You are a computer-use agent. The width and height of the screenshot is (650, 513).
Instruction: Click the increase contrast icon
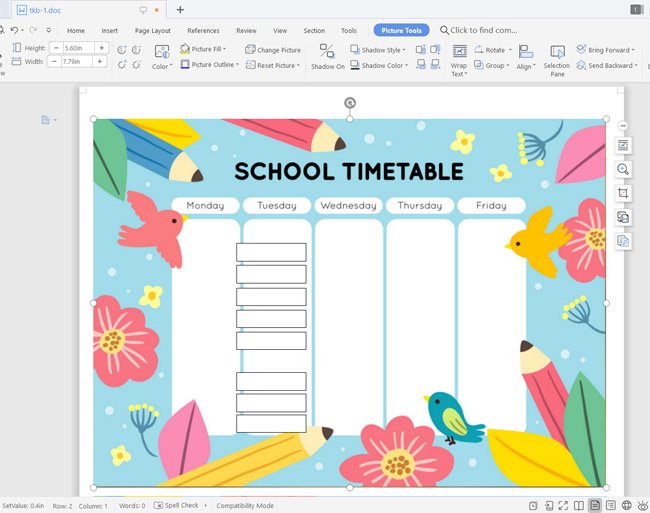click(x=122, y=50)
